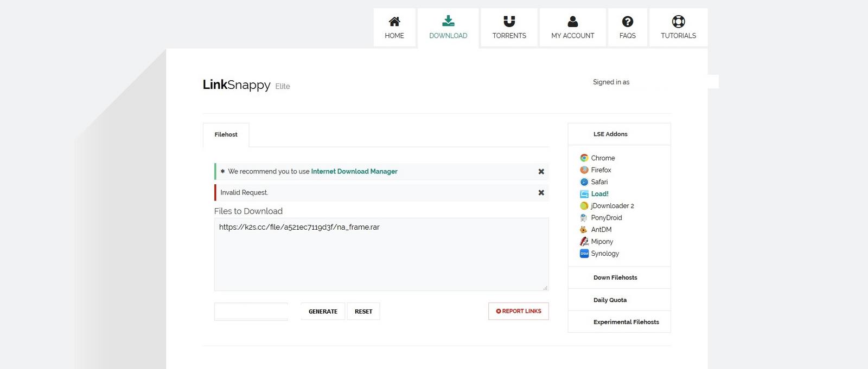
Task: Click the AntDM icon
Action: pyautogui.click(x=584, y=229)
